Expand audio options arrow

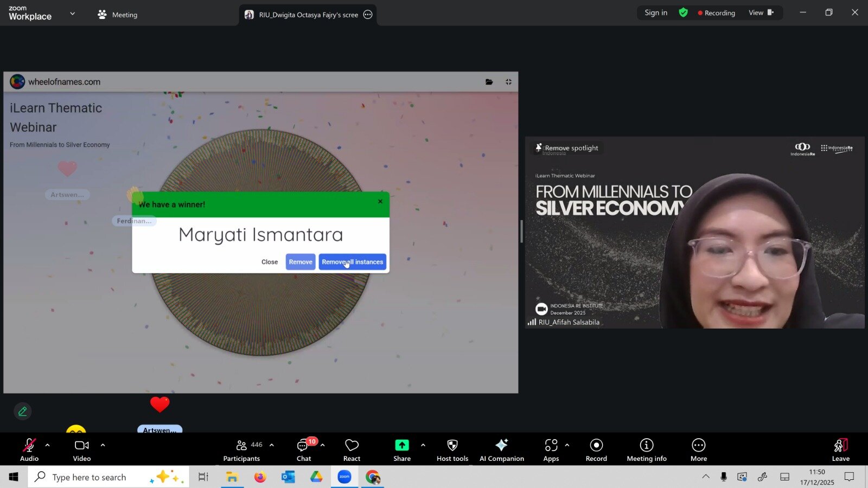click(48, 445)
